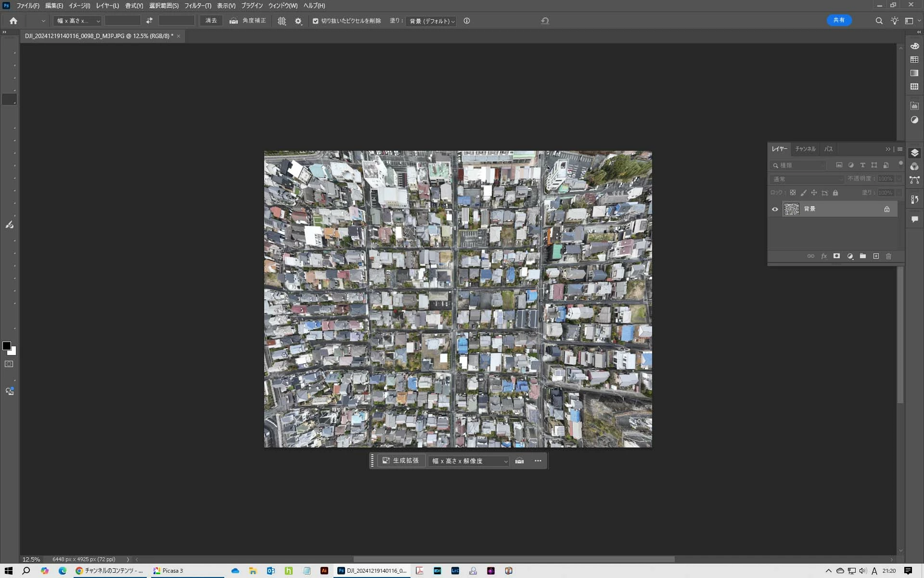Click the blue 共有 button
Viewport: 924px width, 578px height.
(839, 20)
